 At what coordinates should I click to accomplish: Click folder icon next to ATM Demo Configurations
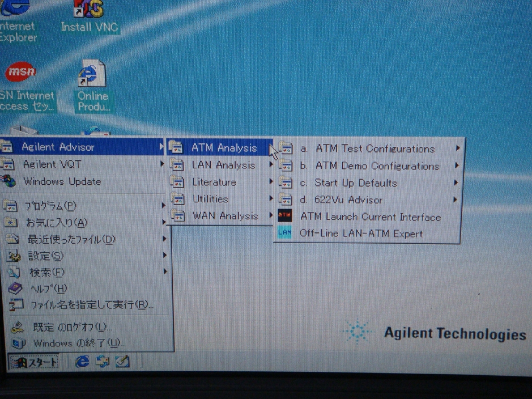(x=286, y=165)
